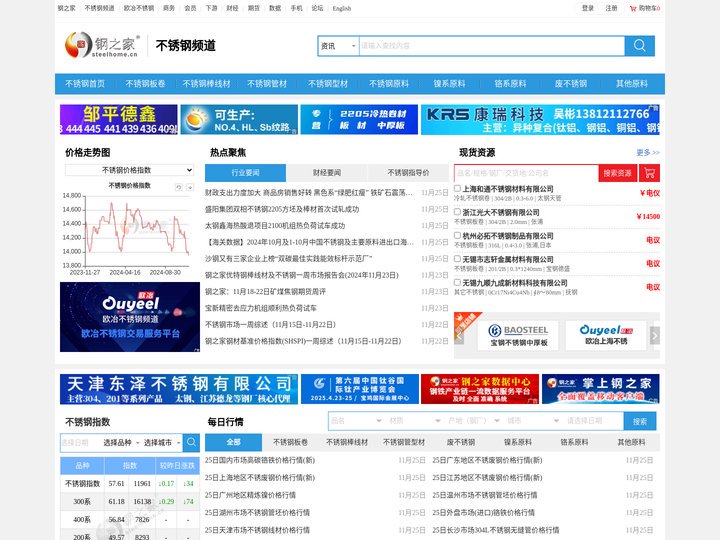Select the 不锈钢棒线材 tab in 每日行情

point(347,442)
